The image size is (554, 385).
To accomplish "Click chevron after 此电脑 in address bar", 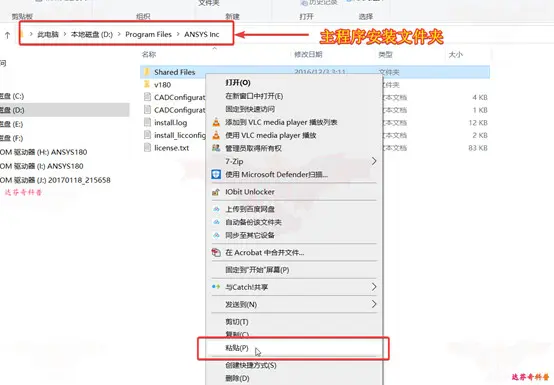I will (65, 34).
